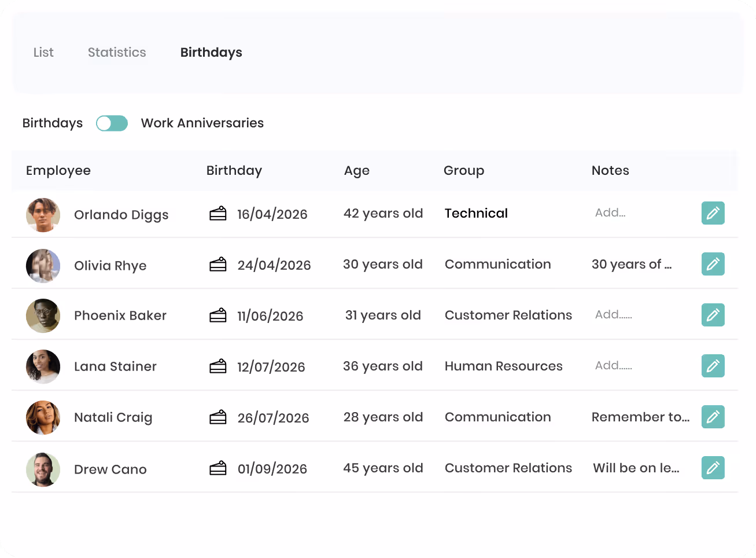Click cake icon beside 11/06/2026
Screen dimensions: 756x558
[x=218, y=315]
